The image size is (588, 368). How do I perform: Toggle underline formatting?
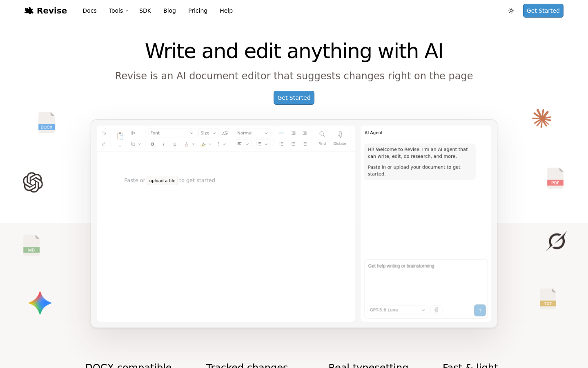(x=175, y=144)
